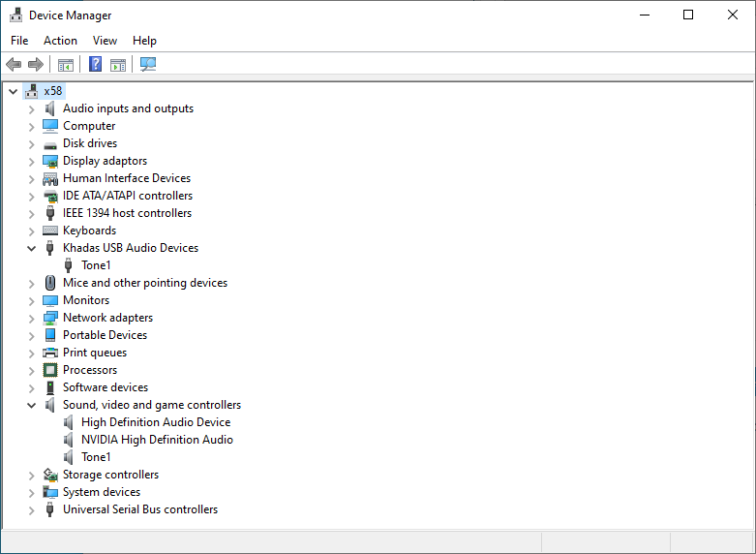Click the Show/Hide Console Tree toolbar icon
The height and width of the screenshot is (554, 756).
tap(66, 64)
